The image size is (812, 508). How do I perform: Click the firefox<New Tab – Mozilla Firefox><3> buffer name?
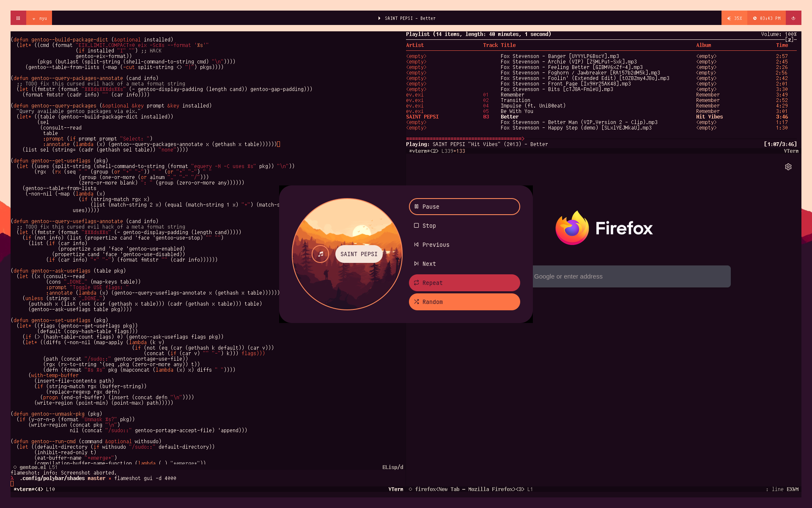(469, 489)
